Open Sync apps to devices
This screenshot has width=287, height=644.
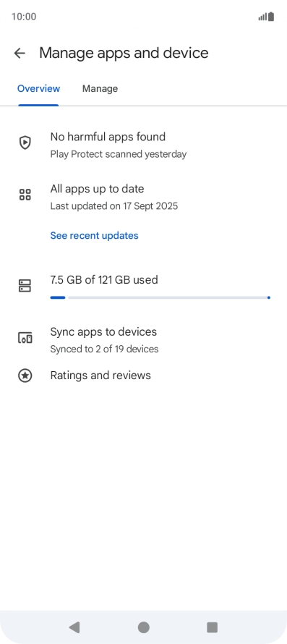(143, 340)
